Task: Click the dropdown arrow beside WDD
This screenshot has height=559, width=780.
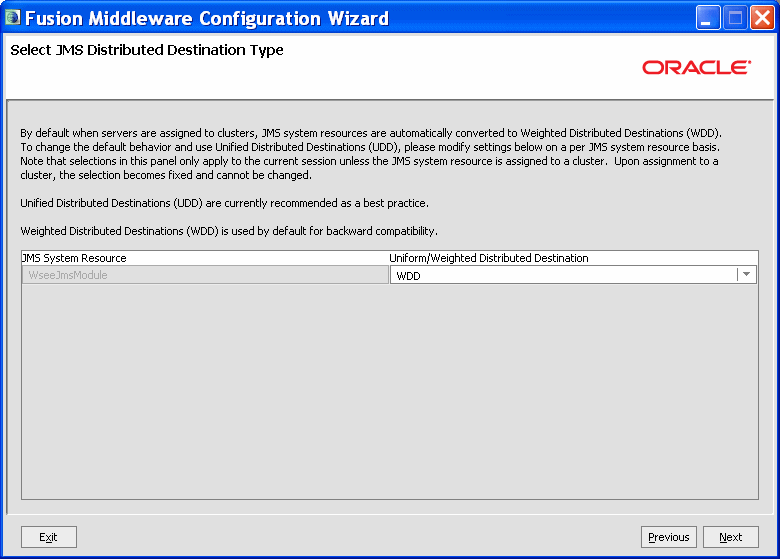Action: (746, 275)
